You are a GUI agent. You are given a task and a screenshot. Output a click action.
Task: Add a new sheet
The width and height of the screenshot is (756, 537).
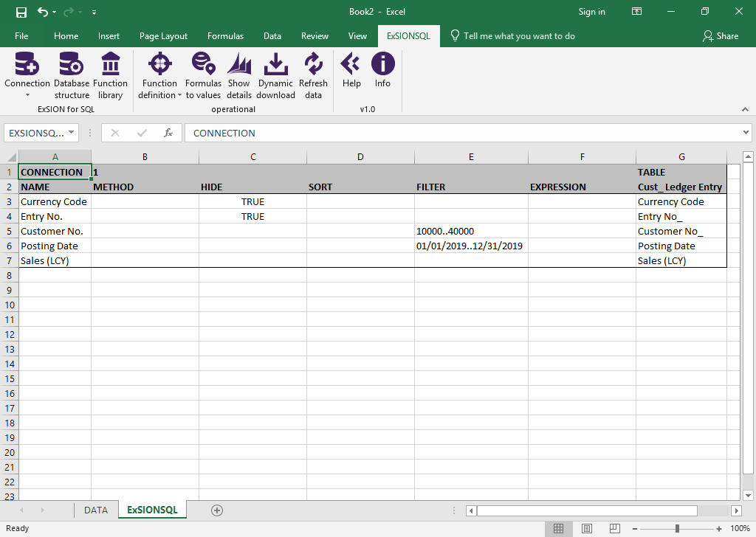click(x=217, y=510)
